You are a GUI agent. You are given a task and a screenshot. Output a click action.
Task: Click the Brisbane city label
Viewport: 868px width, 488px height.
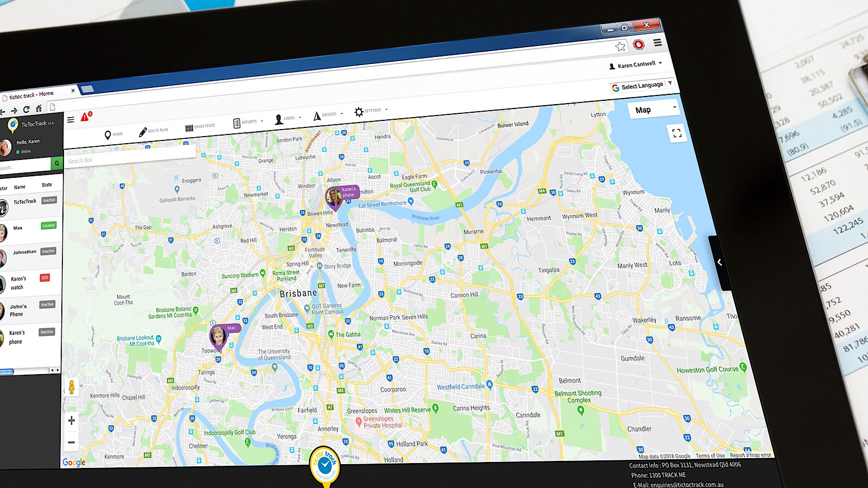pyautogui.click(x=298, y=293)
